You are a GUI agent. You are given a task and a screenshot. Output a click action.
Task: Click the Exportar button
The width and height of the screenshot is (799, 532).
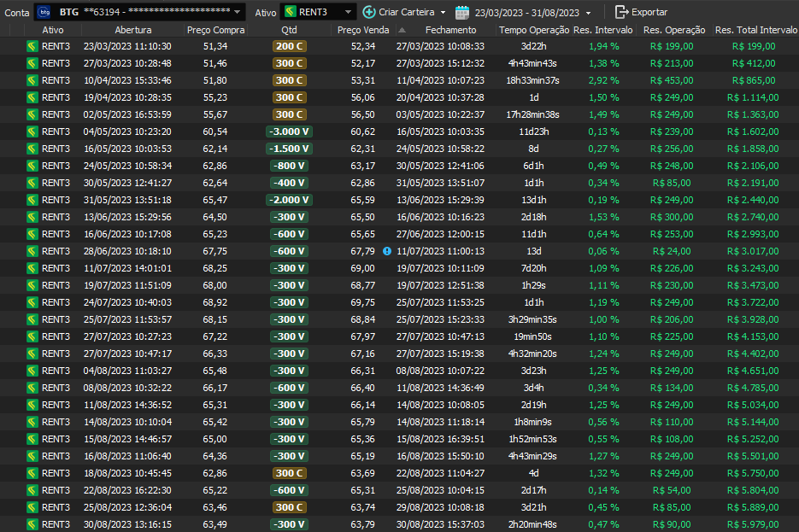pyautogui.click(x=641, y=12)
